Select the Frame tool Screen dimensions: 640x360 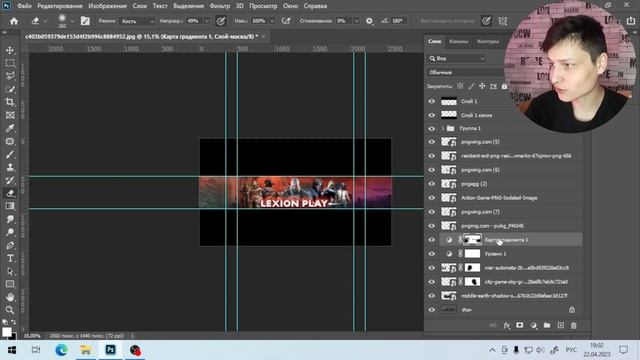10,115
